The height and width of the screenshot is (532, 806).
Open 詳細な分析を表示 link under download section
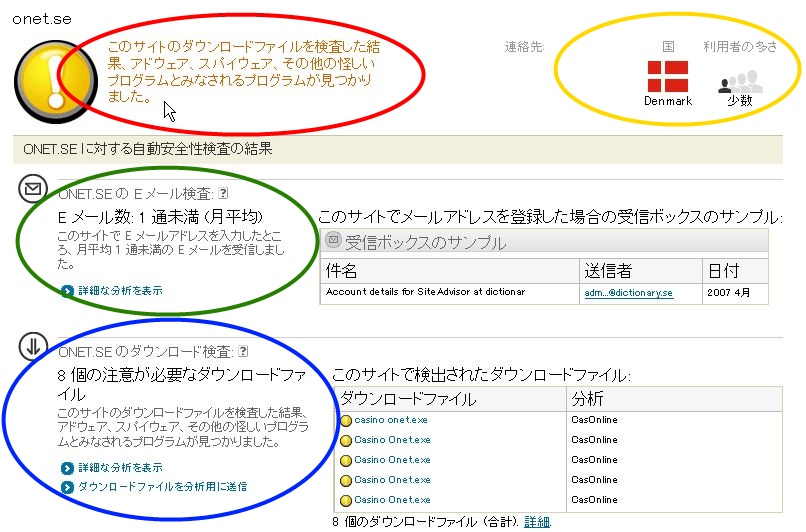[119, 468]
